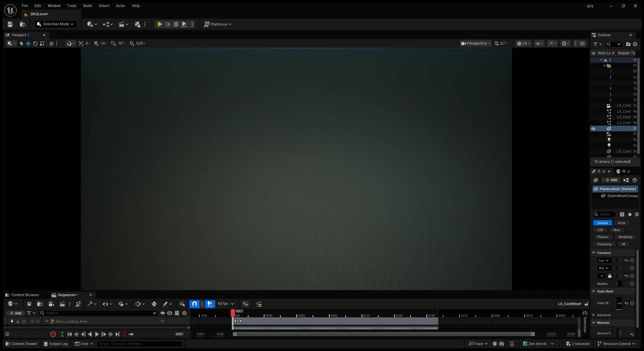The image size is (644, 351).
Task: Set playback start with the green bracket icon
Action: (x=63, y=334)
